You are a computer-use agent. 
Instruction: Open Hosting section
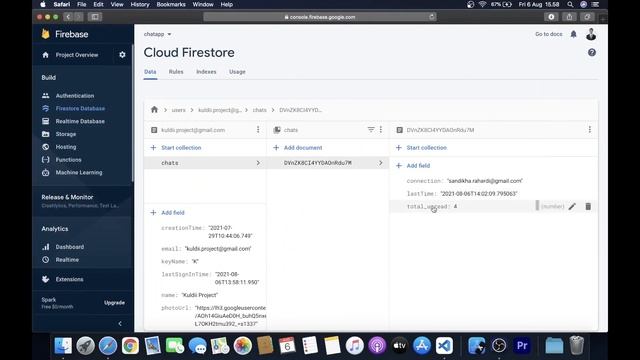coord(66,147)
